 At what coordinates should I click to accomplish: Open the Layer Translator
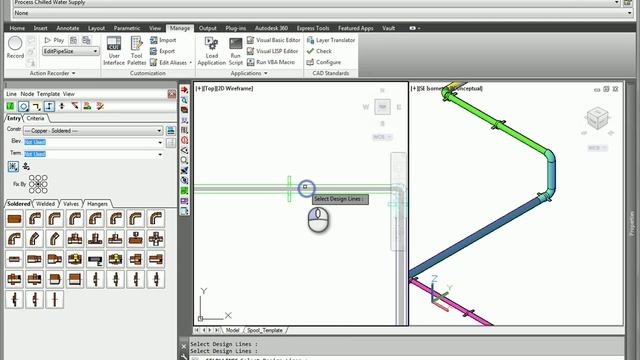(331, 40)
